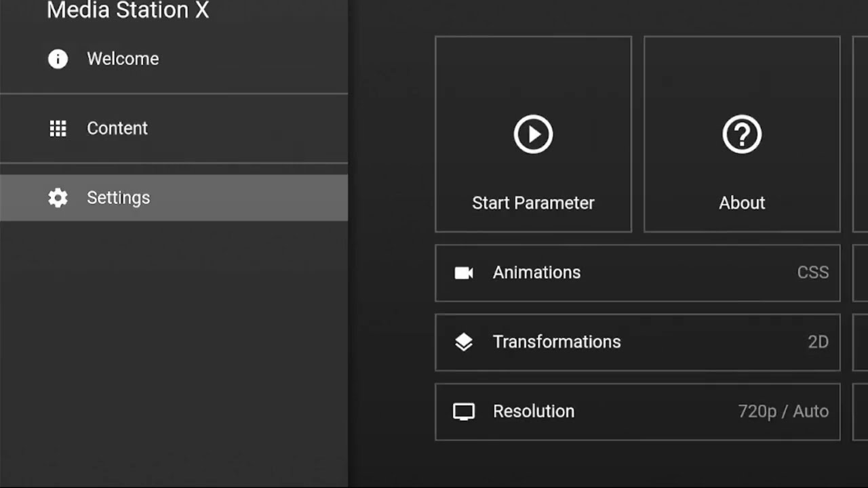Click the Media Station X title
This screenshot has width=868, height=488.
[x=127, y=10]
